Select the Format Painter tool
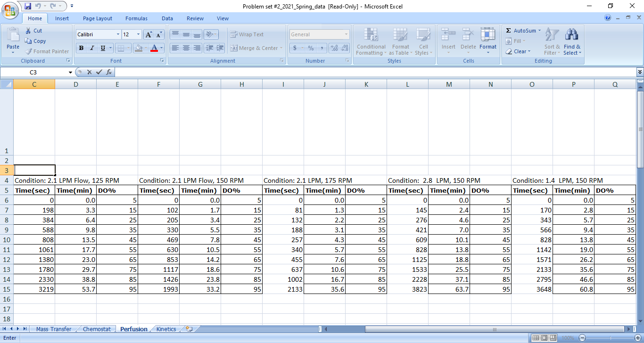The width and height of the screenshot is (644, 343). point(47,51)
